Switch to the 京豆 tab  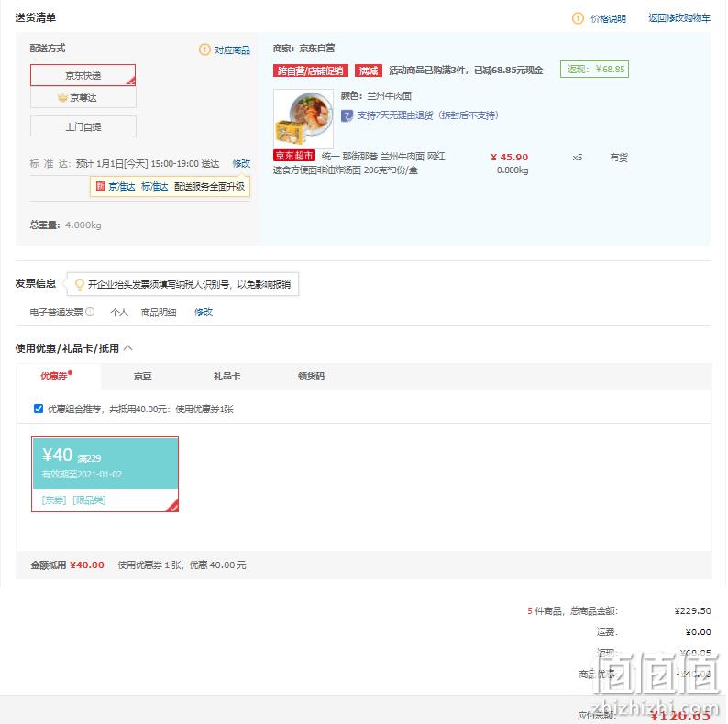click(x=142, y=377)
